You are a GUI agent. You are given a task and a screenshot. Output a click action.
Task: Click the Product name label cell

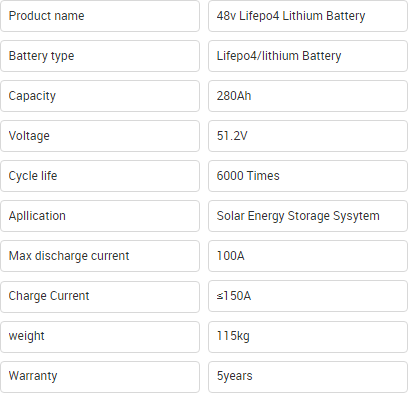point(100,16)
